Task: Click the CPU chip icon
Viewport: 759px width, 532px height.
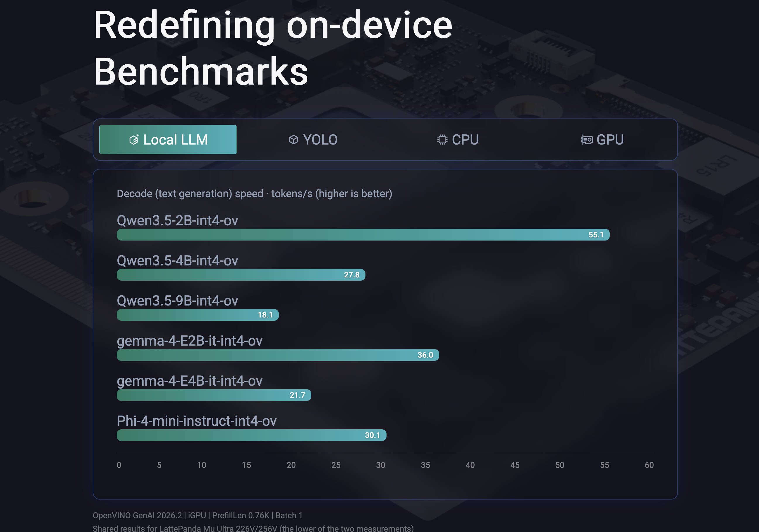Action: point(442,140)
